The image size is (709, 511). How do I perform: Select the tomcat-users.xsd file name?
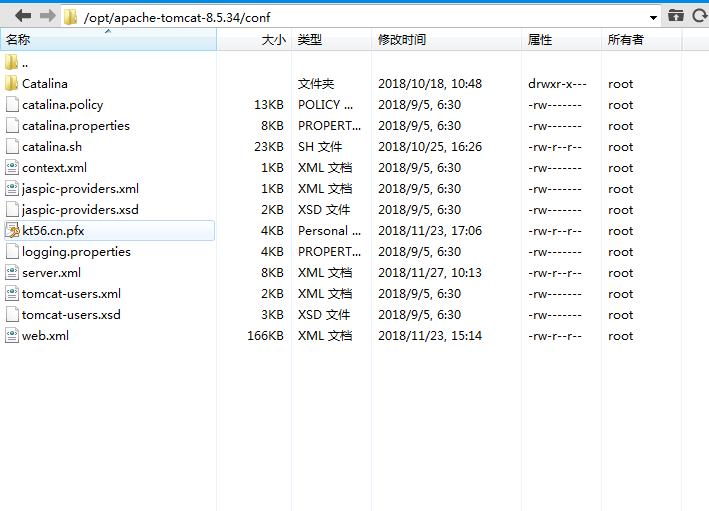click(71, 315)
